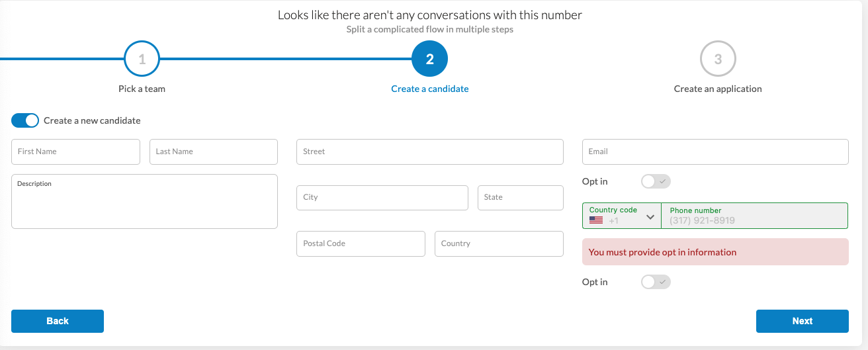Image resolution: width=868 pixels, height=350 pixels.
Task: Click the Next button
Action: click(802, 321)
